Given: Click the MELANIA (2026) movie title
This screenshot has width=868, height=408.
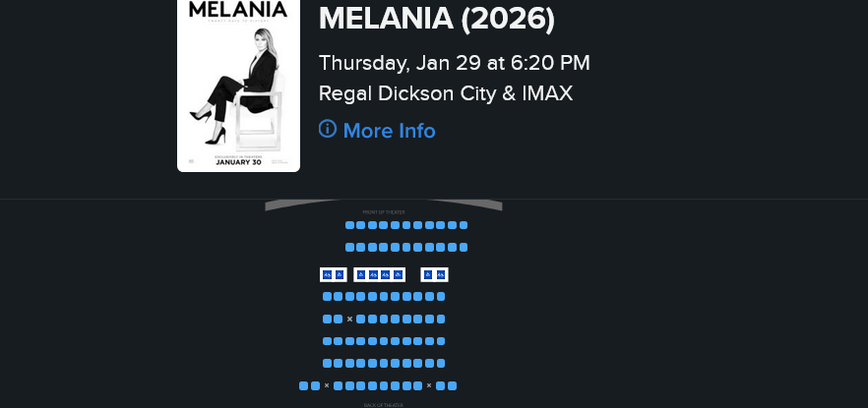Looking at the screenshot, I should pos(437,18).
